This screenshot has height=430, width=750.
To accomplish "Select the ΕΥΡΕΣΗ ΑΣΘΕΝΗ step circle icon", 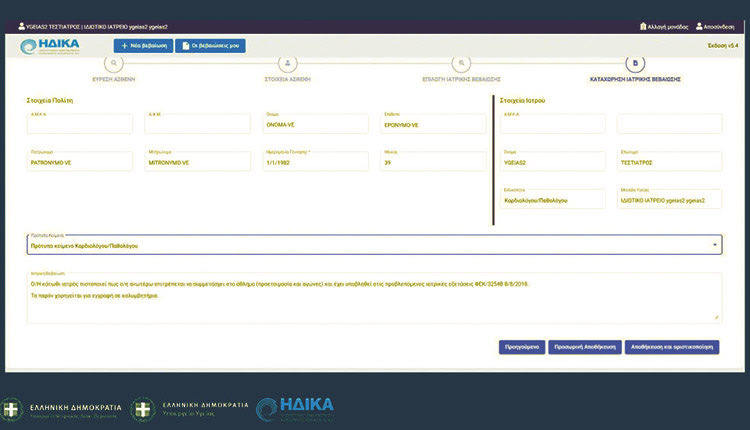I will click(x=113, y=63).
